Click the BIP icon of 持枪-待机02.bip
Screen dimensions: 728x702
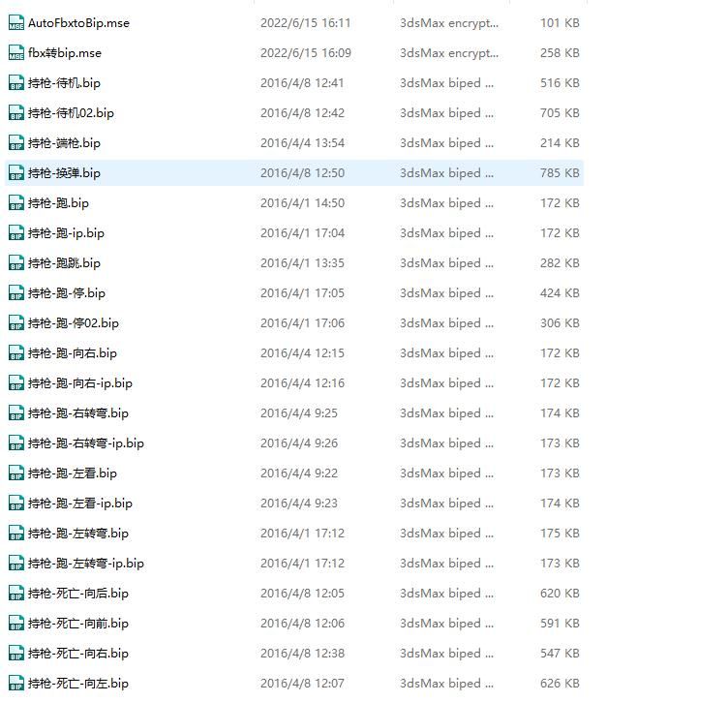(15, 113)
